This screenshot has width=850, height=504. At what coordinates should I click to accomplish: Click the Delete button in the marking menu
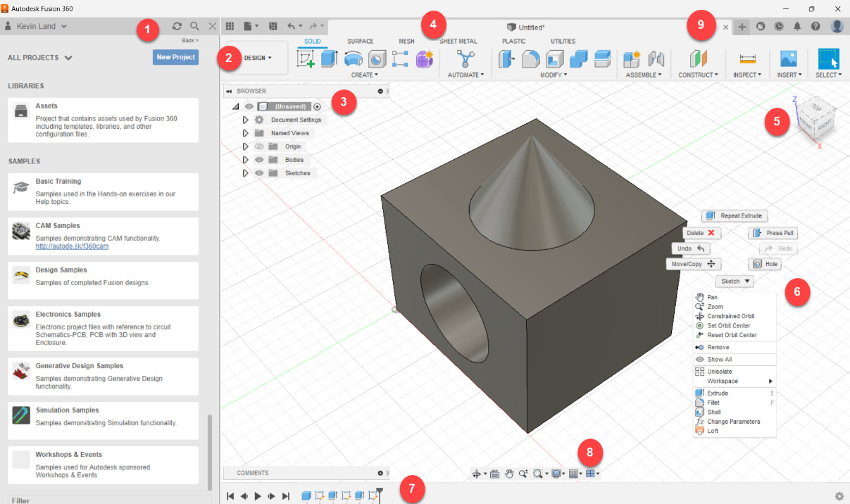coord(702,233)
